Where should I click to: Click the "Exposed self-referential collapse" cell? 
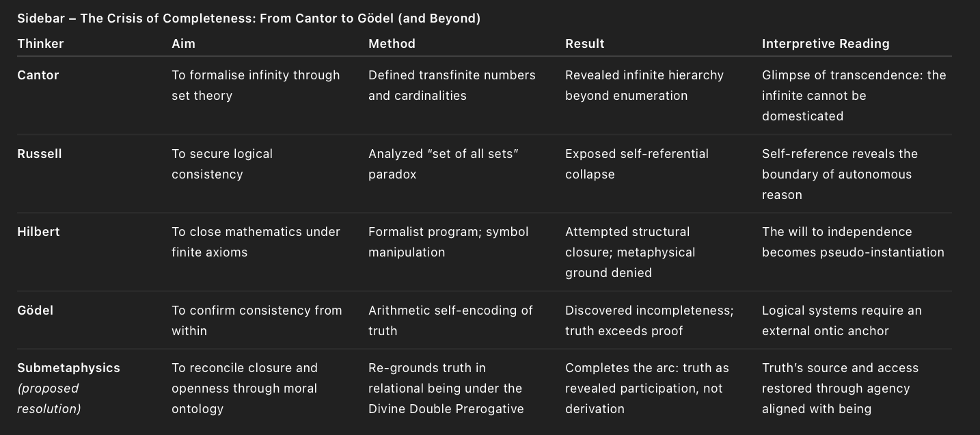[636, 164]
